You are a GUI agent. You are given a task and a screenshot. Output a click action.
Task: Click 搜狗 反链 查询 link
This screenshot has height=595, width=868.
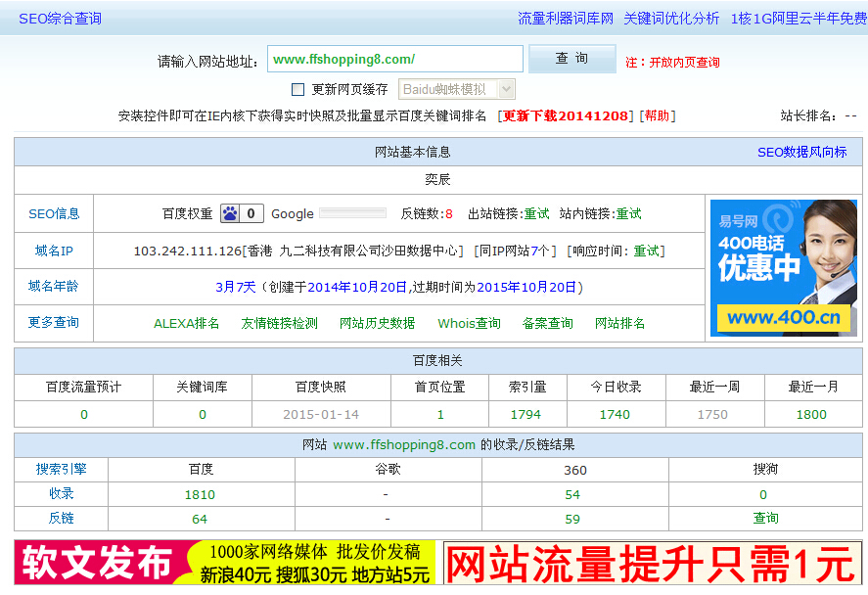pos(765,518)
